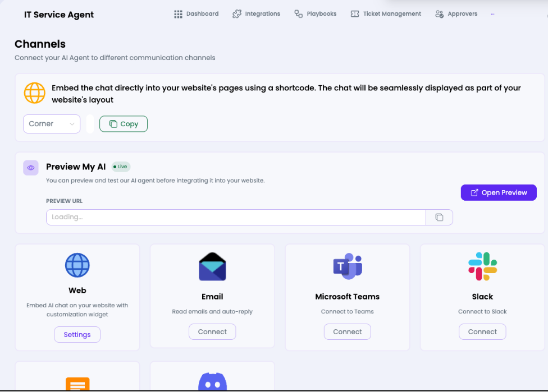Click the blue Web globe icon
This screenshot has width=548, height=392.
(77, 265)
